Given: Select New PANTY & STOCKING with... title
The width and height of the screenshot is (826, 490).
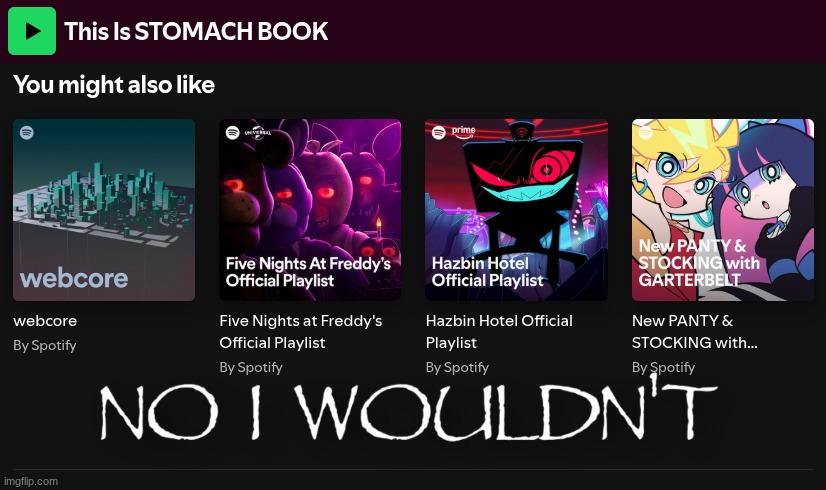Looking at the screenshot, I should point(694,331).
